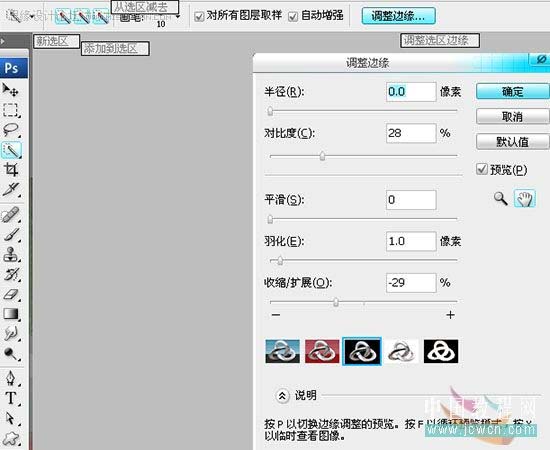550x450 pixels.
Task: Click the 平滑 value field
Action: tap(411, 200)
